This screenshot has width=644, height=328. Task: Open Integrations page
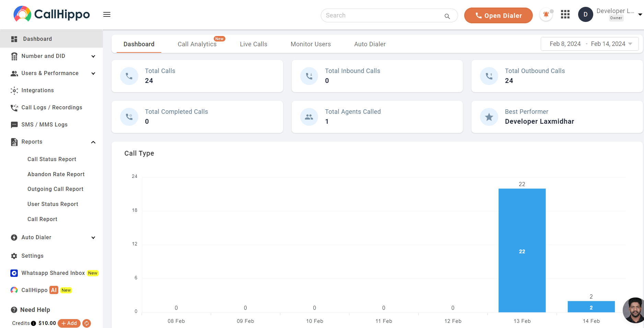(x=37, y=90)
